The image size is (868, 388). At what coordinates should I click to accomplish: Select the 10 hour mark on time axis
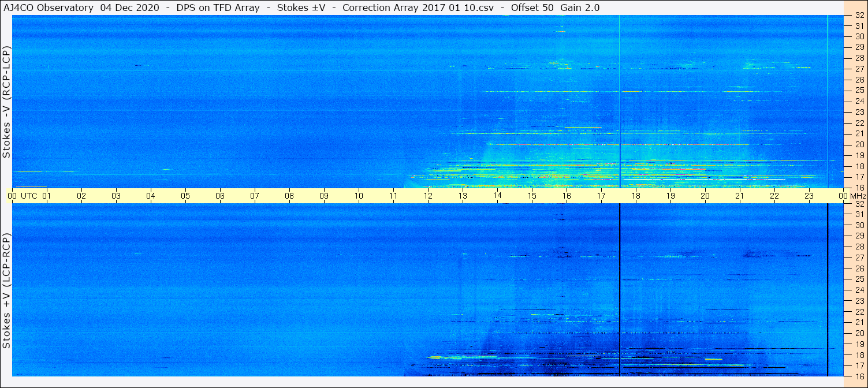pos(359,196)
